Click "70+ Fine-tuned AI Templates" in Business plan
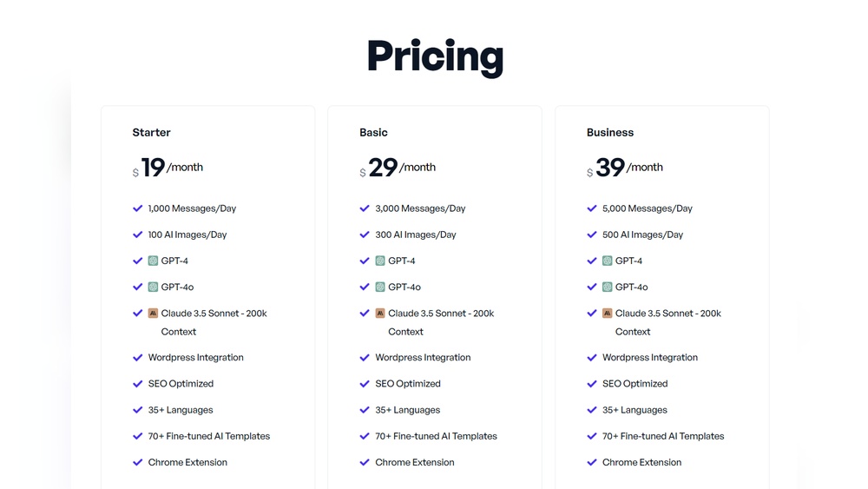Screen dimensions: 868x489 tap(663, 436)
